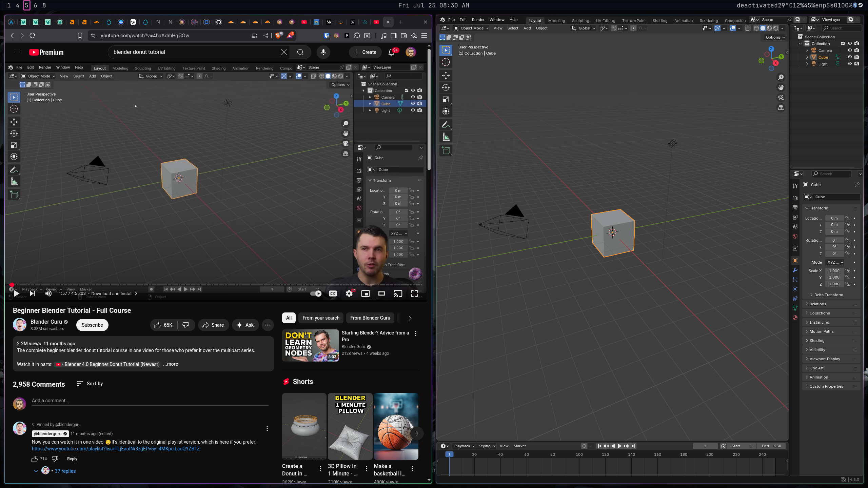
Task: Select the Add Cube tool
Action: [446, 150]
